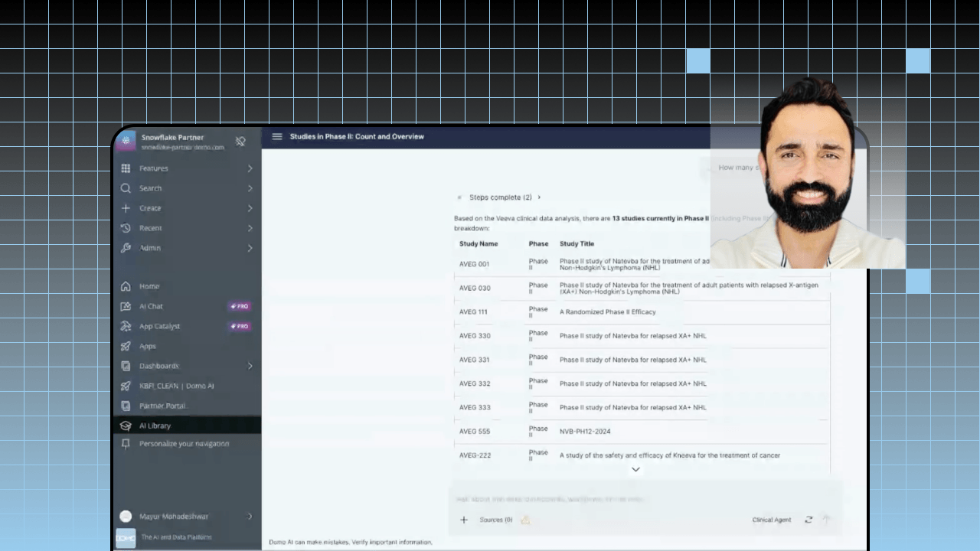Screen dimensions: 980x551
Task: Select AI Library in the sidebar
Action: point(188,425)
